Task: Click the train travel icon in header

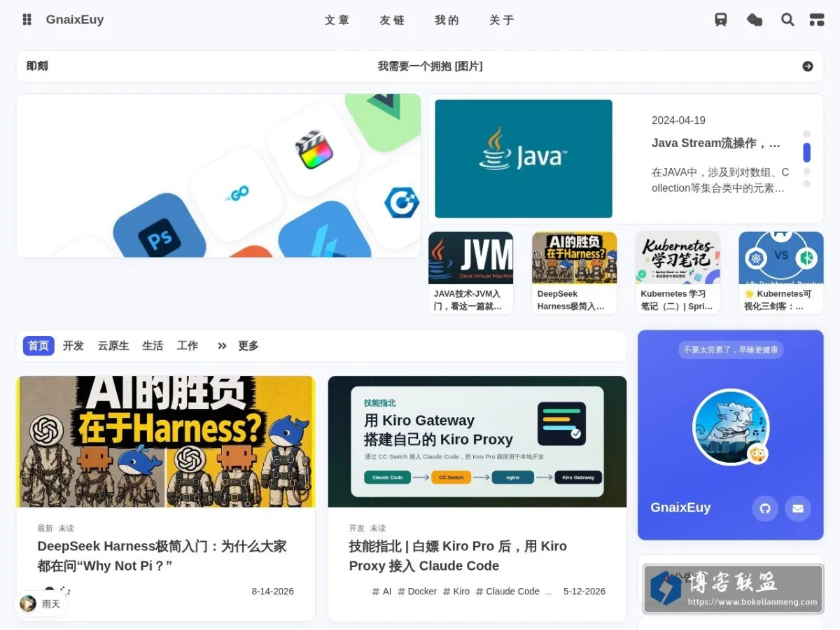Action: point(721,20)
